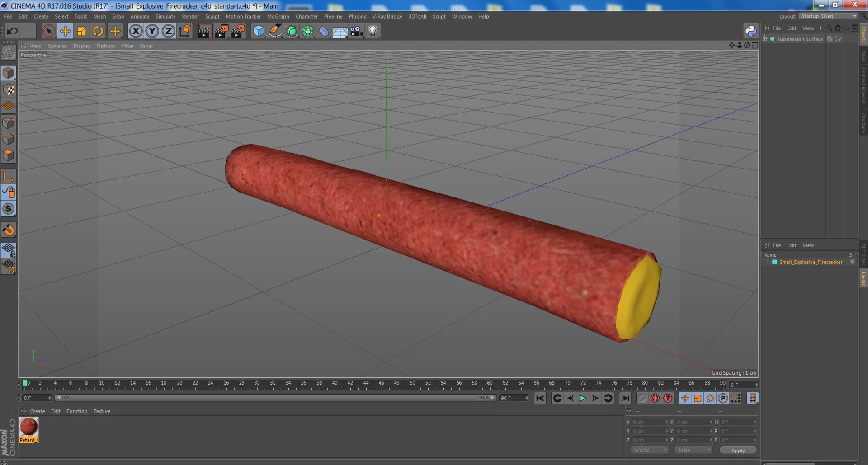Image resolution: width=868 pixels, height=465 pixels.
Task: Select the Rotate tool
Action: click(x=98, y=31)
